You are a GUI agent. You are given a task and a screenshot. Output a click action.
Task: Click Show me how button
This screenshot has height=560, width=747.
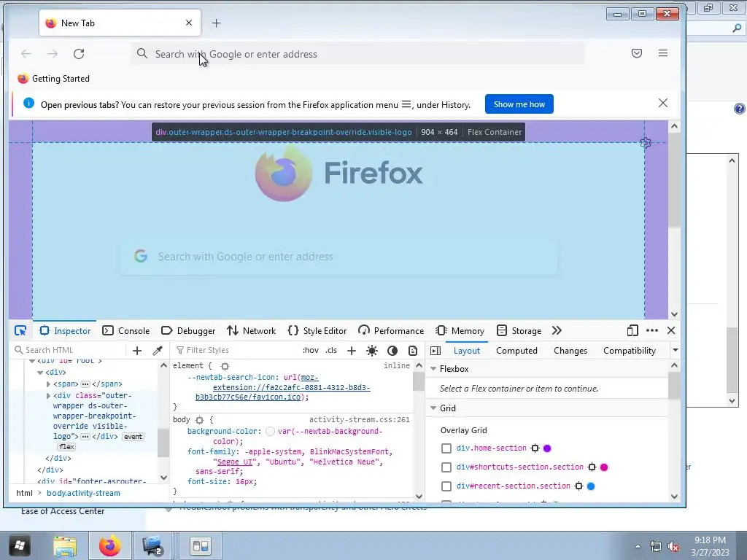coord(519,104)
